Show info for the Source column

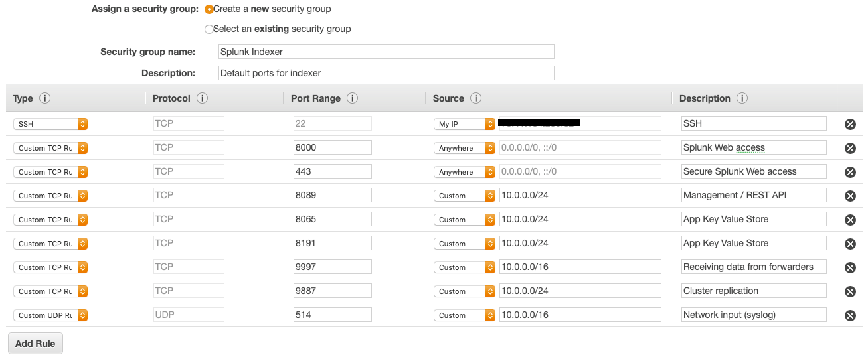[x=476, y=98]
